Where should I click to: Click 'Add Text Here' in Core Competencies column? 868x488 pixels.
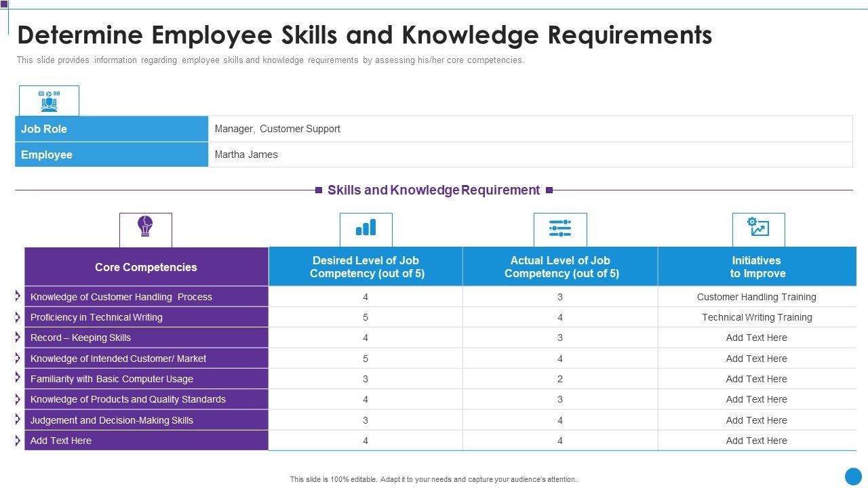[61, 441]
